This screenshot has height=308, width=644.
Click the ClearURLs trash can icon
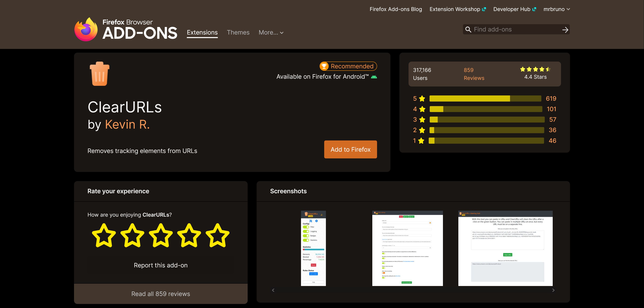click(99, 74)
